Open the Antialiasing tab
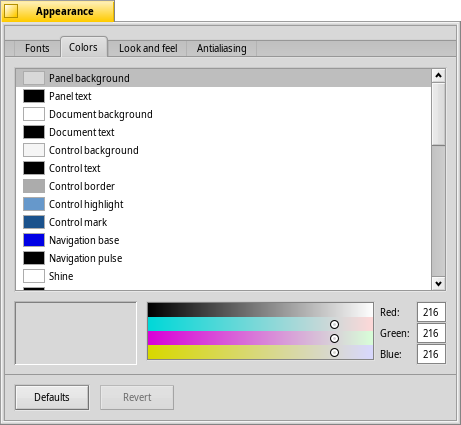Viewport: 461px width, 425px height. [x=222, y=49]
